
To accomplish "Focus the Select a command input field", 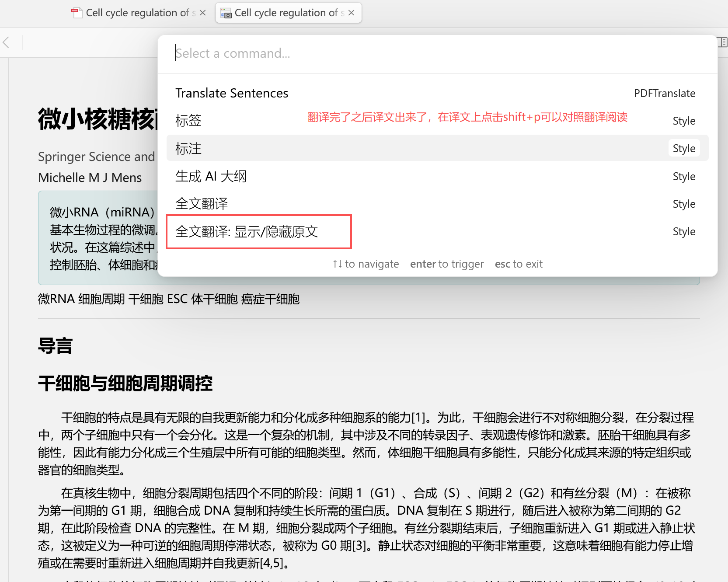I will click(x=437, y=53).
